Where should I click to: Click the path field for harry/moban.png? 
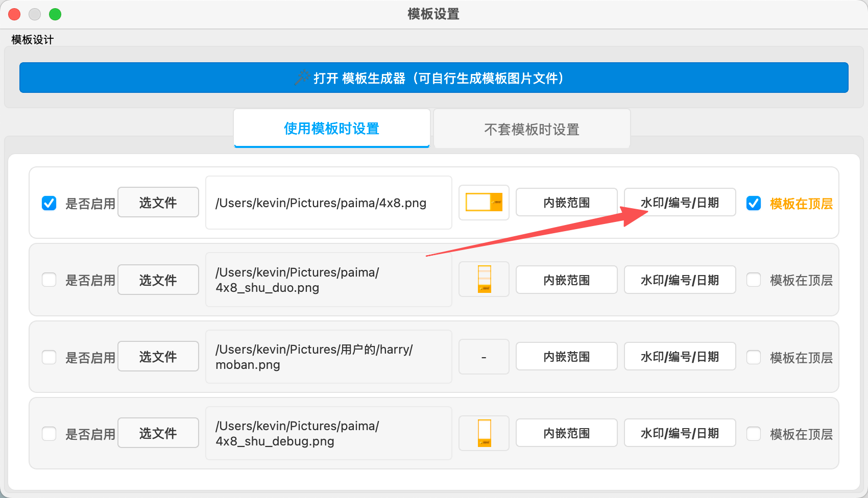[x=328, y=357]
